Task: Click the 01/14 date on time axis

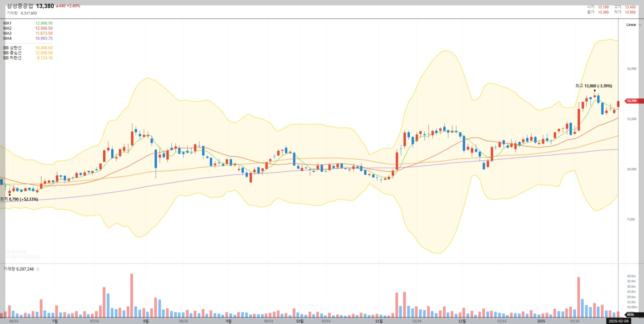Action: (575, 321)
